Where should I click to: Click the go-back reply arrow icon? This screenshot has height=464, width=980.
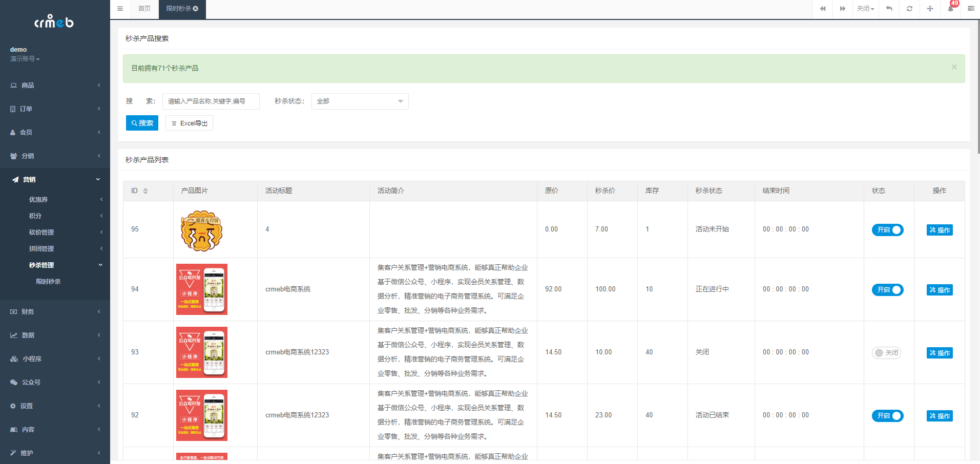click(889, 9)
